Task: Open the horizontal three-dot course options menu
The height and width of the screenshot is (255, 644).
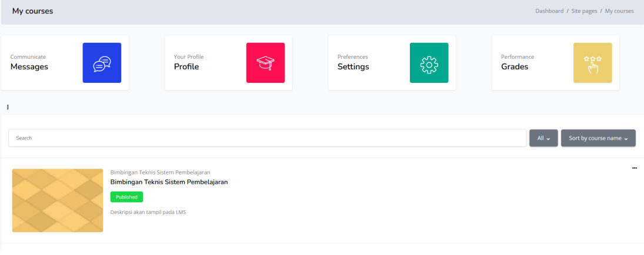Action: (634, 168)
